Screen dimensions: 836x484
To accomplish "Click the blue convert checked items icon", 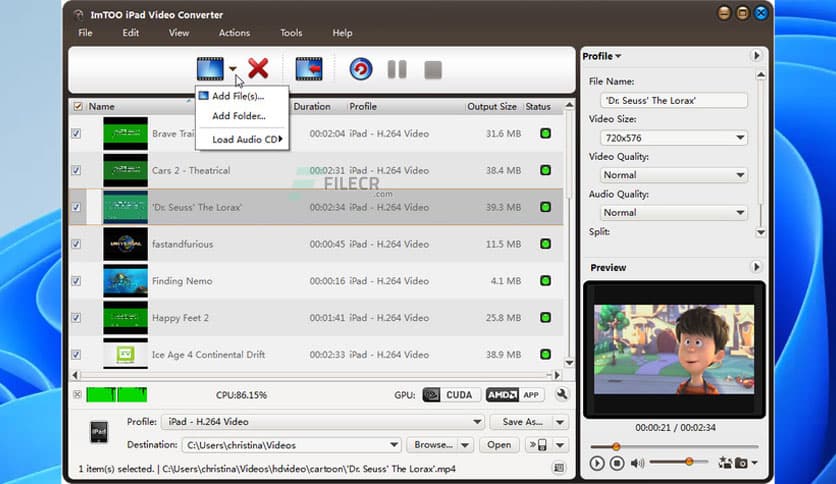I will [361, 69].
